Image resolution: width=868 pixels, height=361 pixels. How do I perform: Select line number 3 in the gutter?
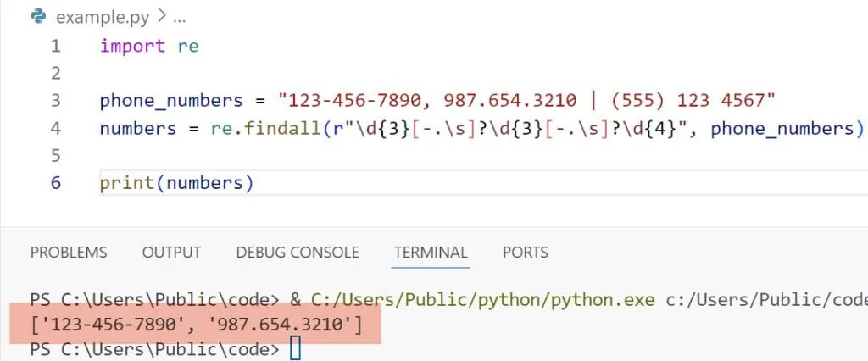(x=55, y=101)
